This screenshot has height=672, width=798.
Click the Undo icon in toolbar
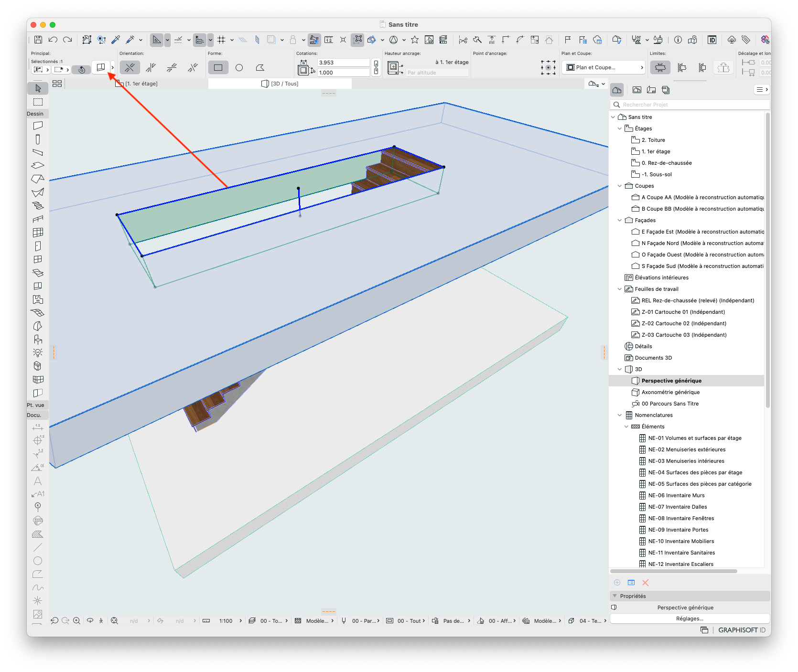pyautogui.click(x=53, y=40)
